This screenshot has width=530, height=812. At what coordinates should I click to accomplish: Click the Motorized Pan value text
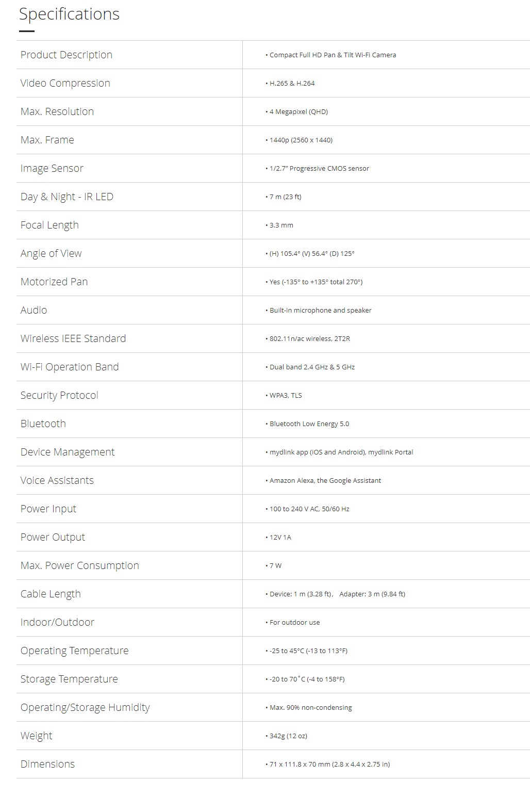pyautogui.click(x=316, y=282)
